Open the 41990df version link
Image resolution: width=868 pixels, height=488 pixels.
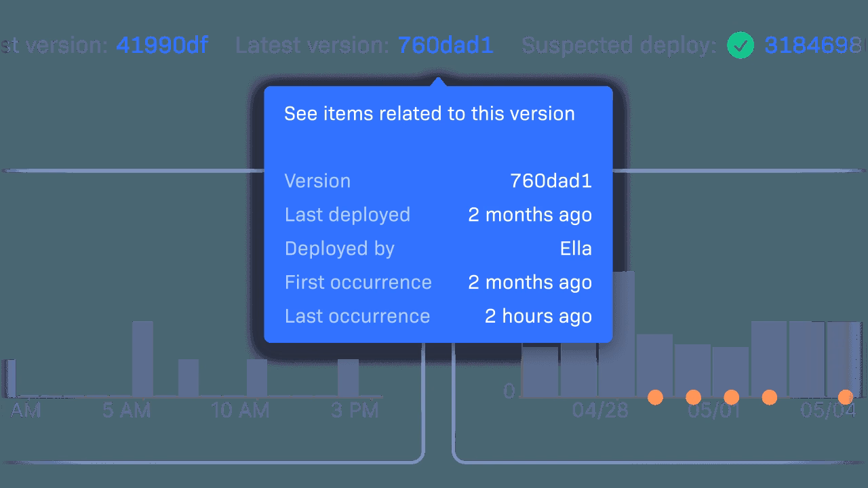tap(162, 45)
